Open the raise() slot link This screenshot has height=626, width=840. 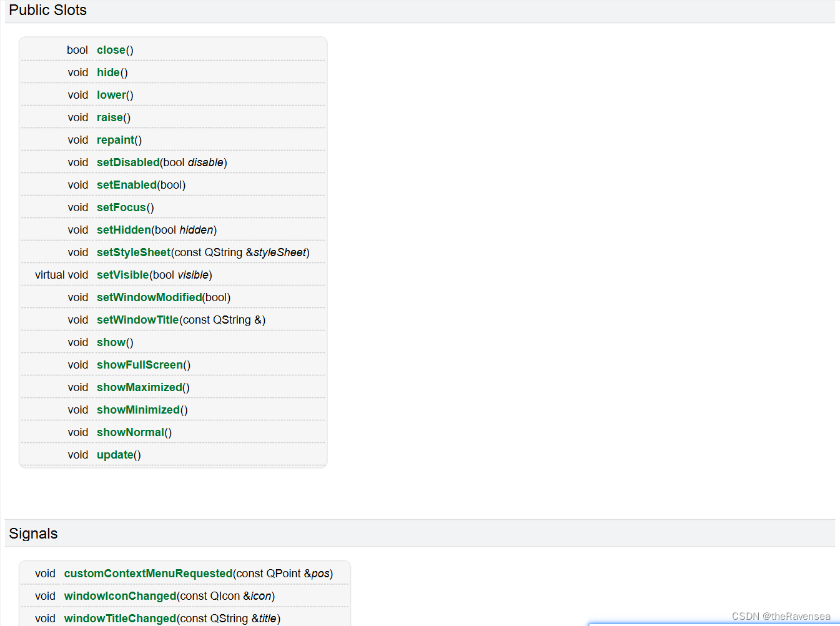click(x=110, y=117)
